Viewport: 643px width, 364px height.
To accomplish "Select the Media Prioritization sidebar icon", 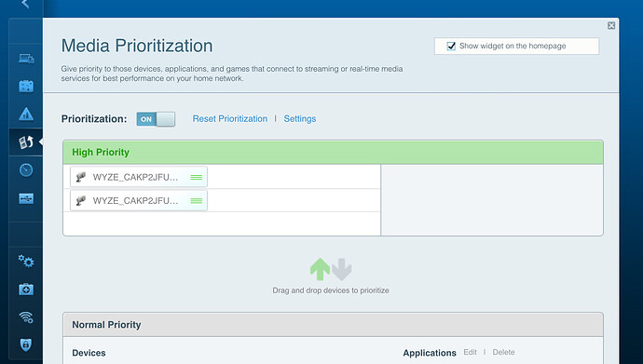I will click(x=26, y=142).
